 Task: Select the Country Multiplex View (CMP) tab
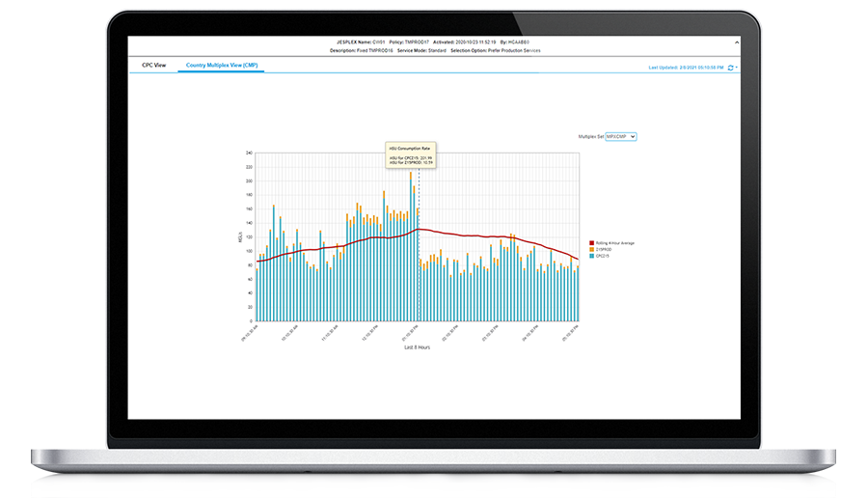coord(223,66)
